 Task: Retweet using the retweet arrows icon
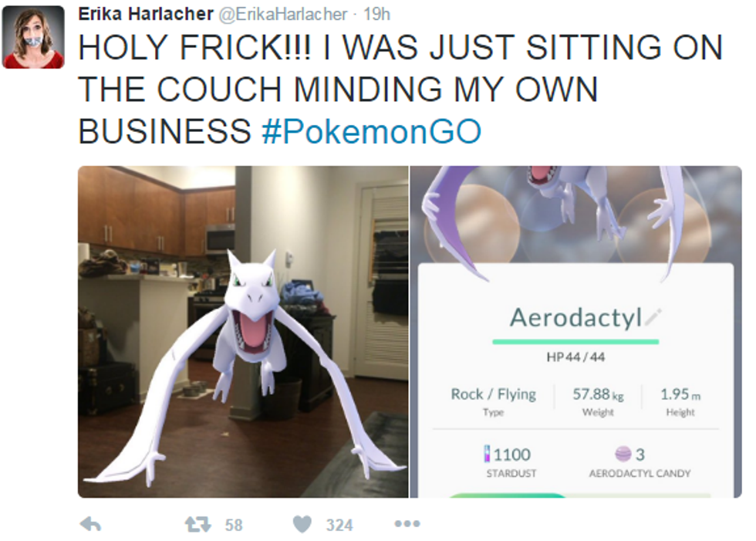198,524
